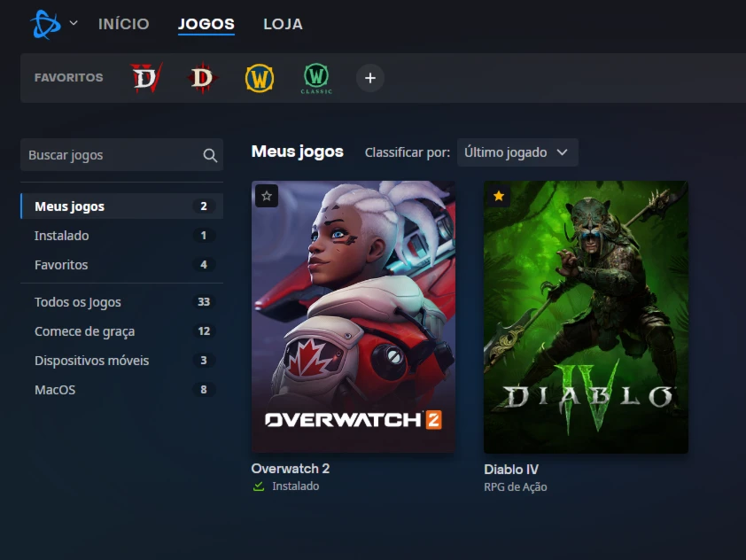Click the Battle.net logo icon

coord(46,24)
